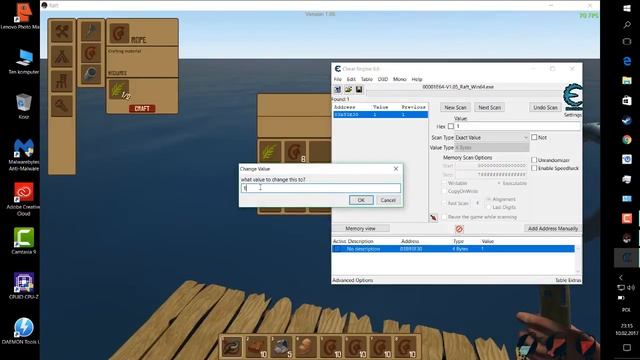Toggle the Fast Scan checkbox

click(x=444, y=203)
